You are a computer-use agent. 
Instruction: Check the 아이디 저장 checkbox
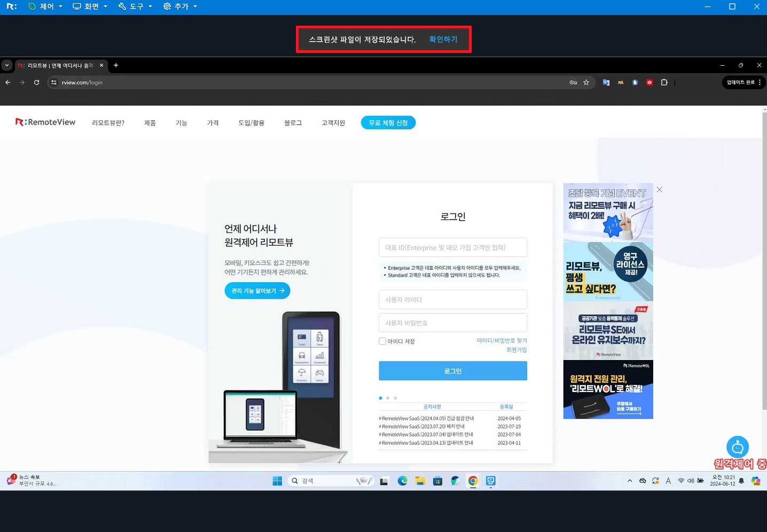[382, 341]
